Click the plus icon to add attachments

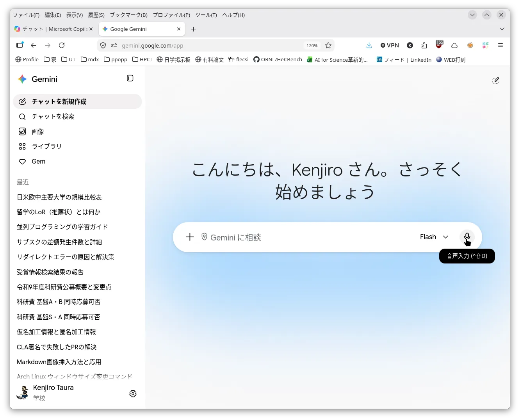[190, 237]
